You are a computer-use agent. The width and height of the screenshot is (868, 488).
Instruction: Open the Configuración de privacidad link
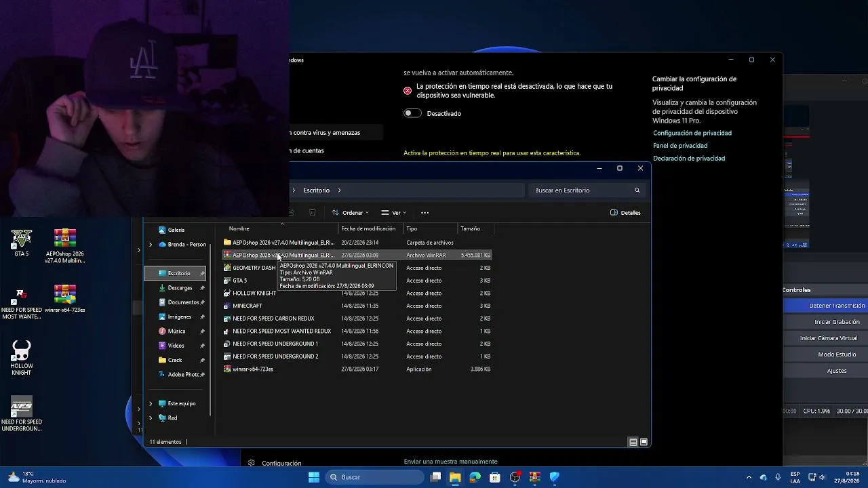(x=692, y=134)
